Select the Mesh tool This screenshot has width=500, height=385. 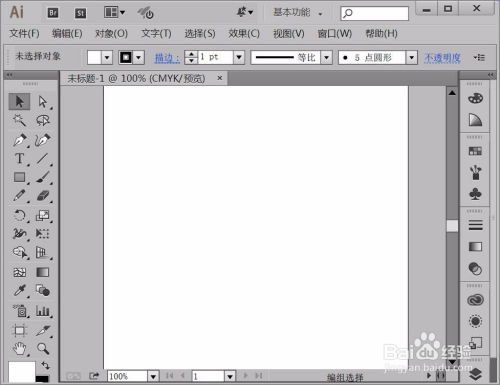pyautogui.click(x=19, y=272)
